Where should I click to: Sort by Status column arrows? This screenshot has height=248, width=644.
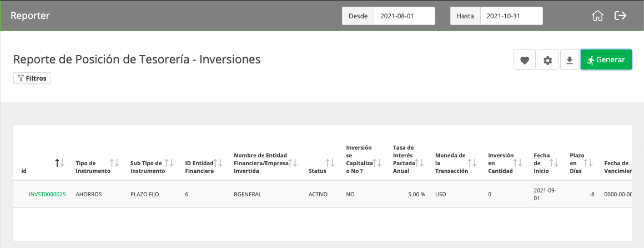coord(330,163)
